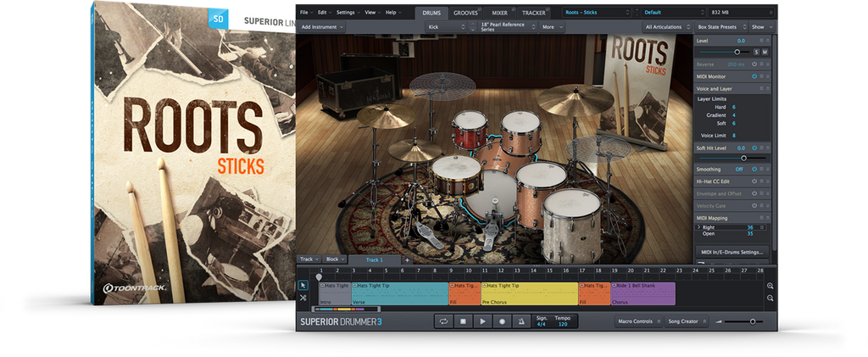The height and width of the screenshot is (357, 868).
Task: Open the More dropdown
Action: (553, 26)
